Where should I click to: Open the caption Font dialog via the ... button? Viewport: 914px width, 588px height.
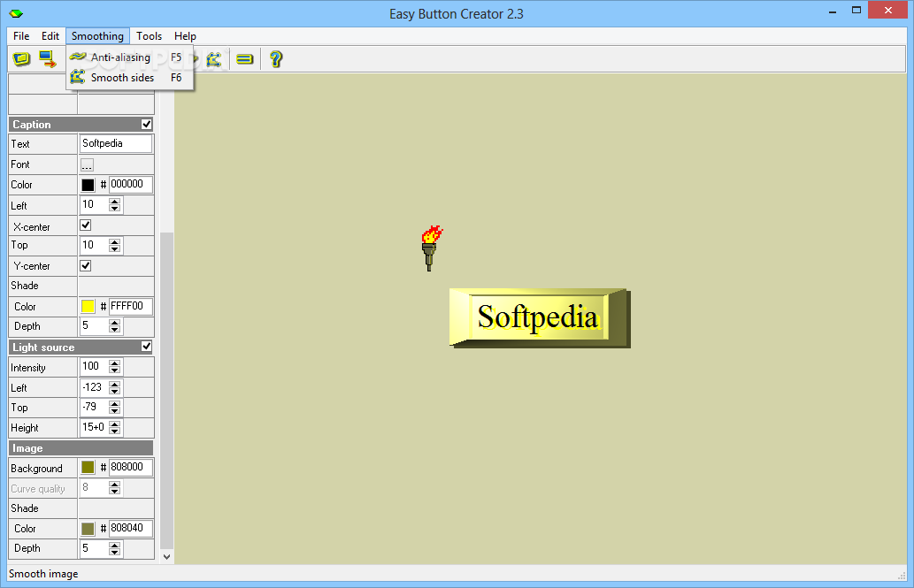click(x=87, y=165)
